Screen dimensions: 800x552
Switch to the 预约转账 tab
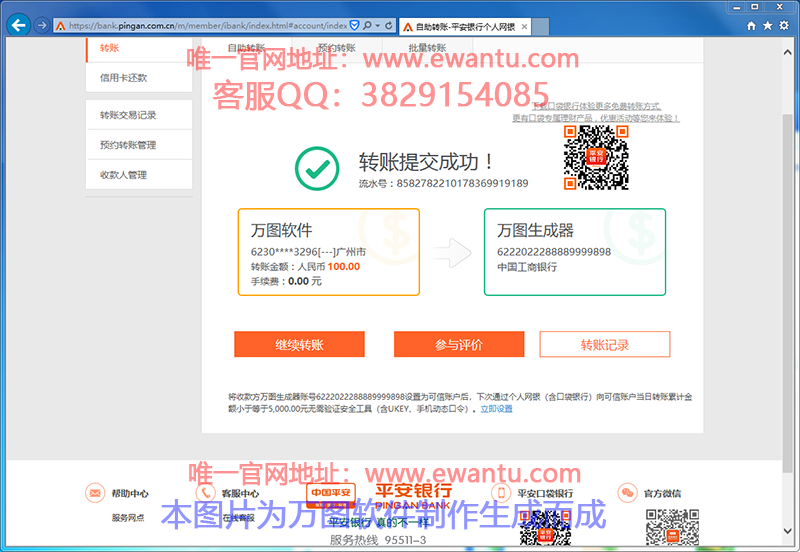[x=337, y=48]
